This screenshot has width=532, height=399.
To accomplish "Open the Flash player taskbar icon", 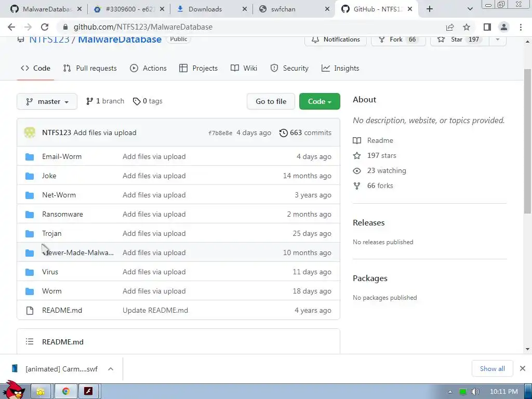I will (x=88, y=391).
